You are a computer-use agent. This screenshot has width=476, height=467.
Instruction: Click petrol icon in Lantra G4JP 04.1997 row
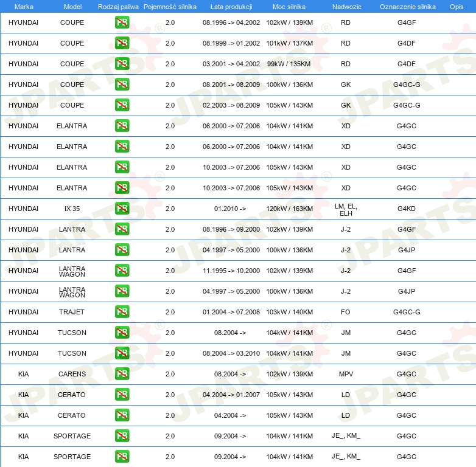(122, 249)
